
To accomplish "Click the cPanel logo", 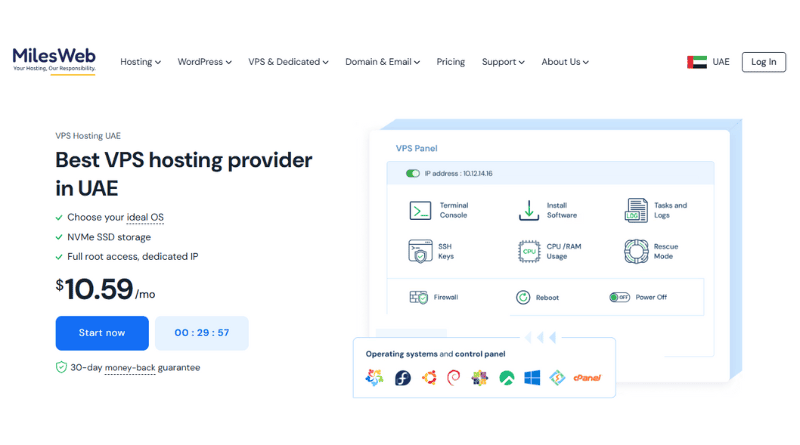I will coord(587,378).
